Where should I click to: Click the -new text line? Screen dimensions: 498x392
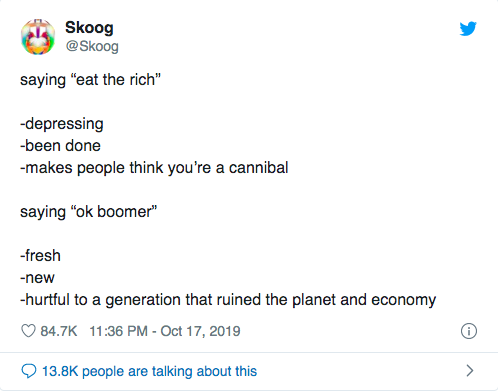coord(37,278)
